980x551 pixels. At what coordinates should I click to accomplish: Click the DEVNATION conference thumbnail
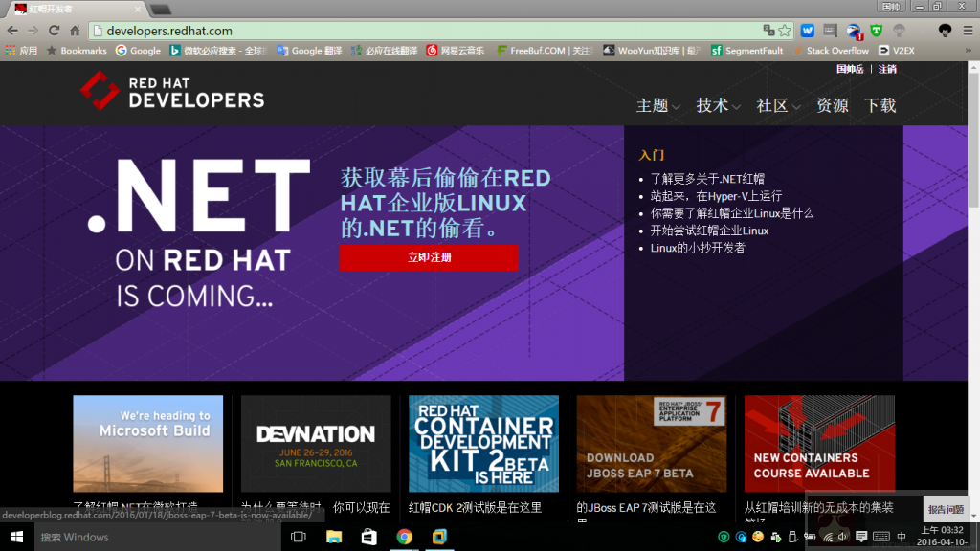316,443
